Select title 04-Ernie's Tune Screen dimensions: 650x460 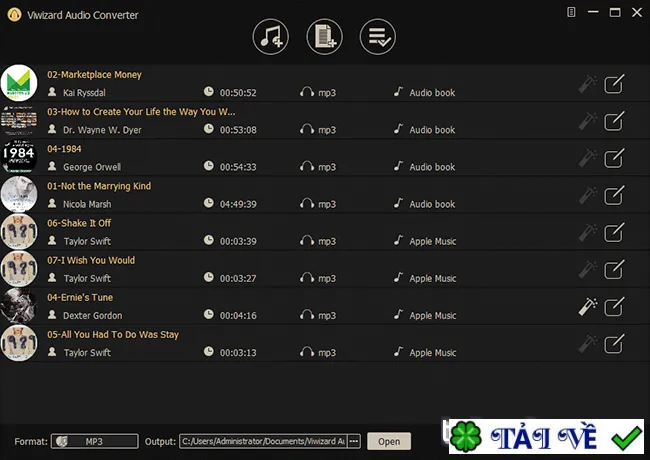(x=80, y=297)
